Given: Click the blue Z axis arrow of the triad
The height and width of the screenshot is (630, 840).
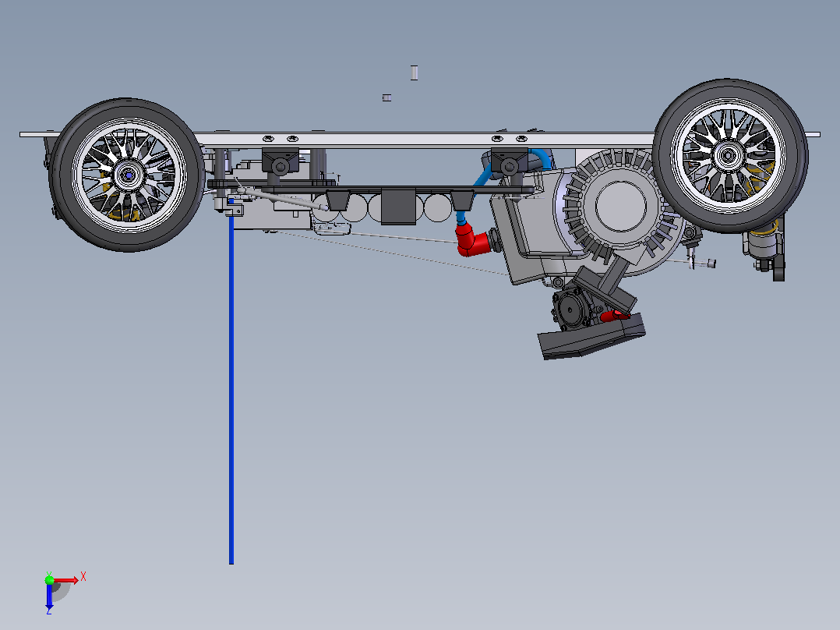Looking at the screenshot, I should (49, 596).
